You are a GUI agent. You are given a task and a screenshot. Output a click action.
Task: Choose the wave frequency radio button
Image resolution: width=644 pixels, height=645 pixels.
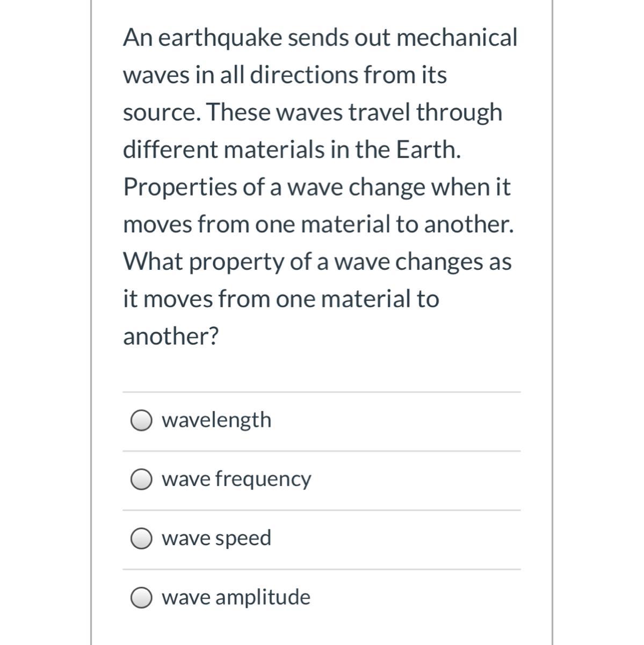(141, 480)
